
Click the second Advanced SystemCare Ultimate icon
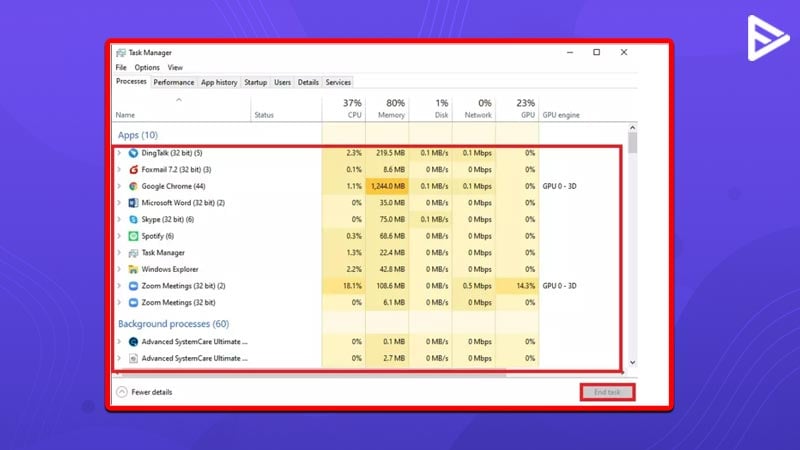point(133,358)
